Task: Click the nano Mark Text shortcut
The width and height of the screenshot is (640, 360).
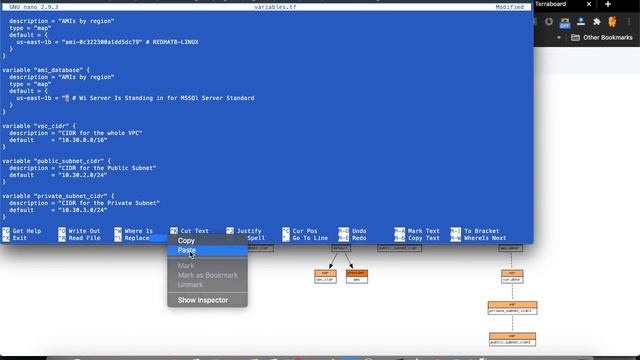Action: point(417,231)
